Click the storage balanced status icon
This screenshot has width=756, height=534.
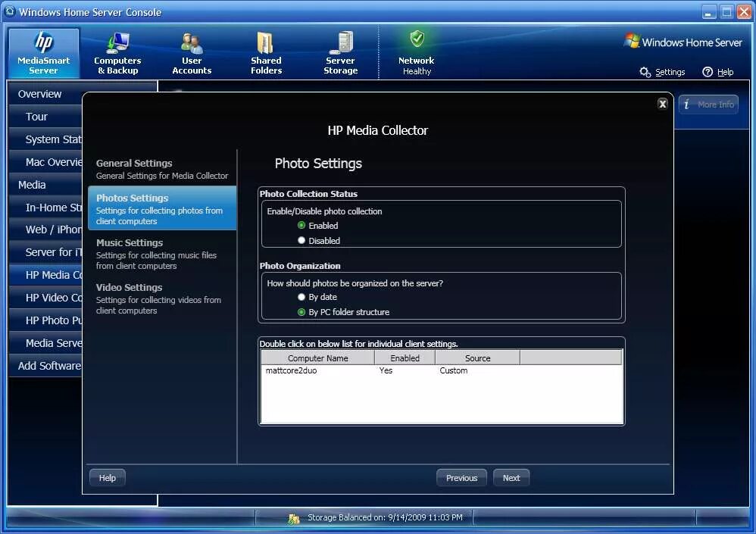[x=293, y=519]
